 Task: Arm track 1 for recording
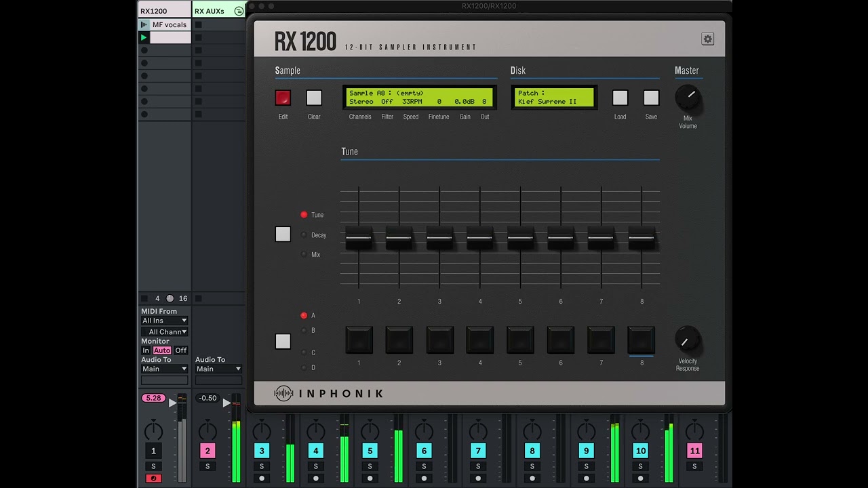(x=153, y=479)
